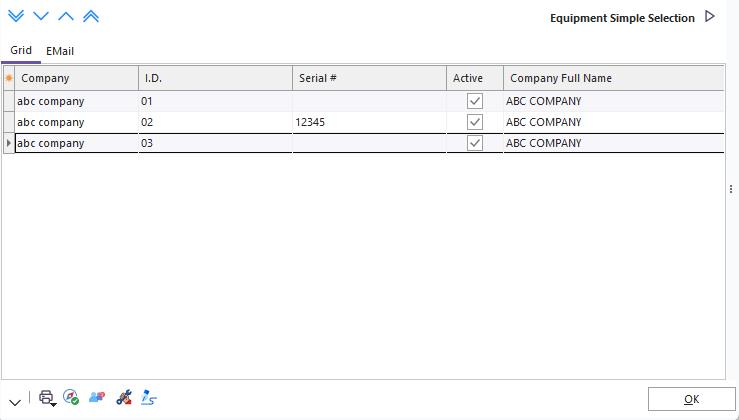Click the double-up chevron navigation arrow

(x=90, y=17)
